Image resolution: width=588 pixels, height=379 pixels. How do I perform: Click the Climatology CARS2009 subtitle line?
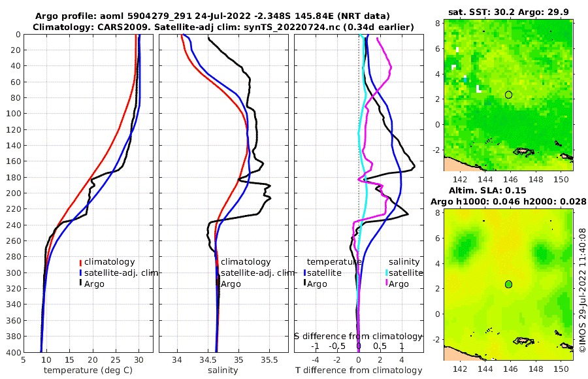pos(223,27)
